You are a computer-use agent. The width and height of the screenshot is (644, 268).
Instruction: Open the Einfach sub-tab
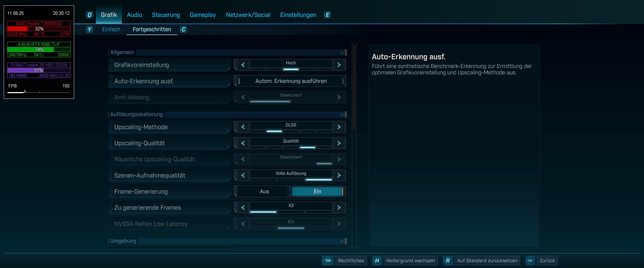[111, 29]
